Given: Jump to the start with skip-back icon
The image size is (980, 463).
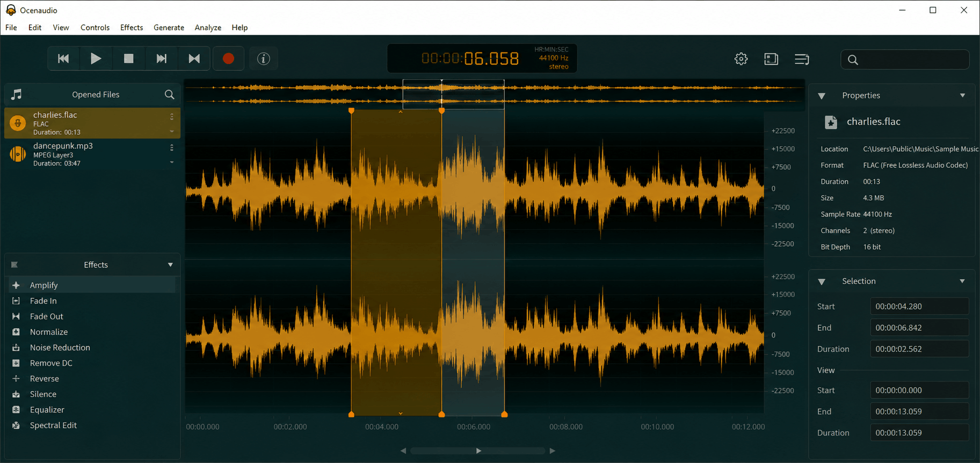Looking at the screenshot, I should tap(63, 59).
